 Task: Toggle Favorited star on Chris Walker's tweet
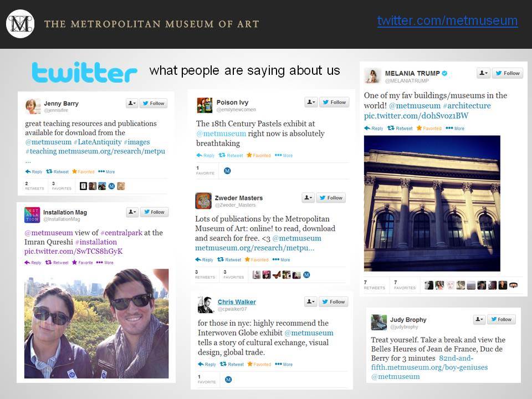(259, 364)
